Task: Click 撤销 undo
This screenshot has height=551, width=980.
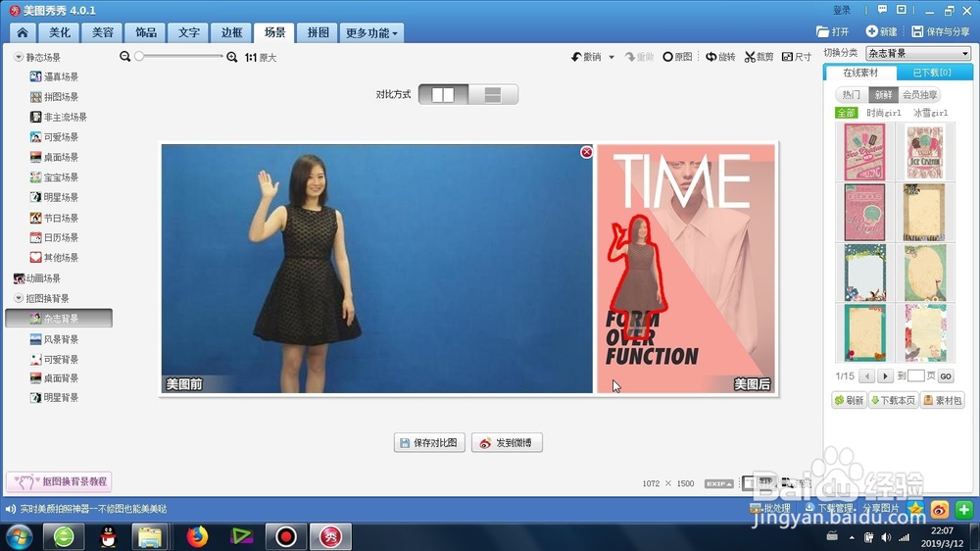Action: [586, 57]
